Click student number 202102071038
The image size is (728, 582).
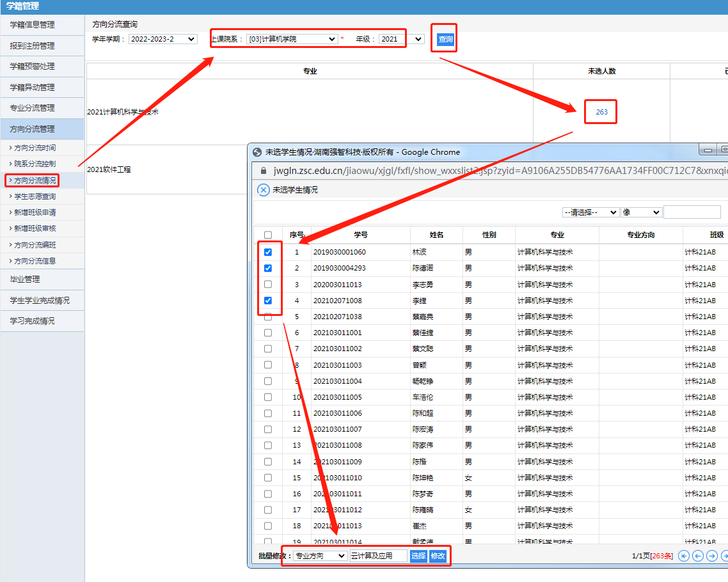click(338, 317)
